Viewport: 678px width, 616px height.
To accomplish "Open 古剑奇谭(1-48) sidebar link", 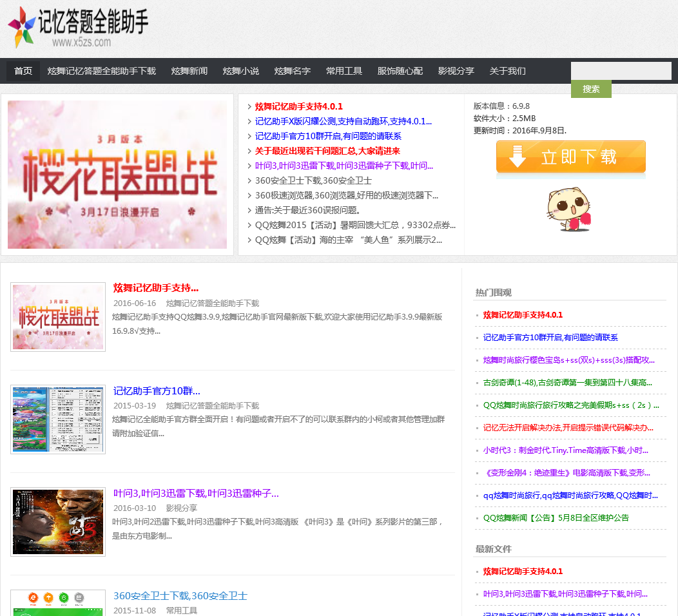I will click(x=568, y=383).
